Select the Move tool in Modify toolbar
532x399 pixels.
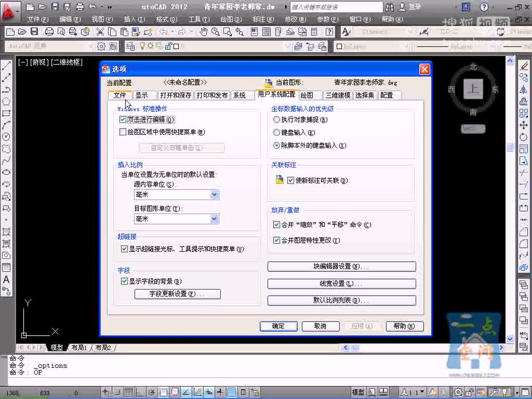524,125
